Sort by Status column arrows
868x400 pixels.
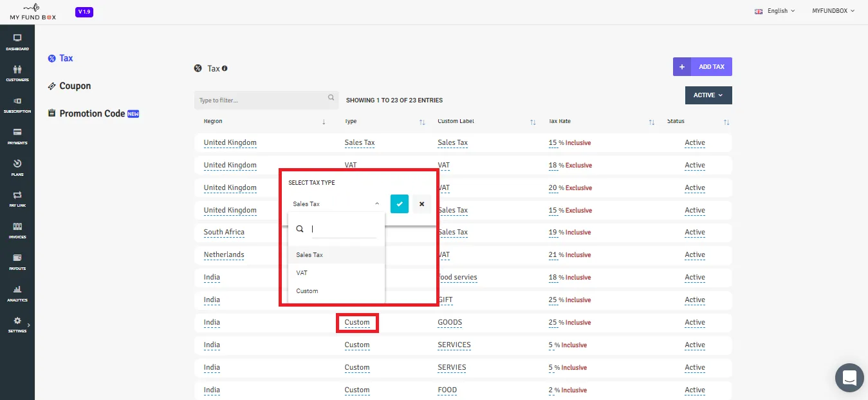(726, 122)
